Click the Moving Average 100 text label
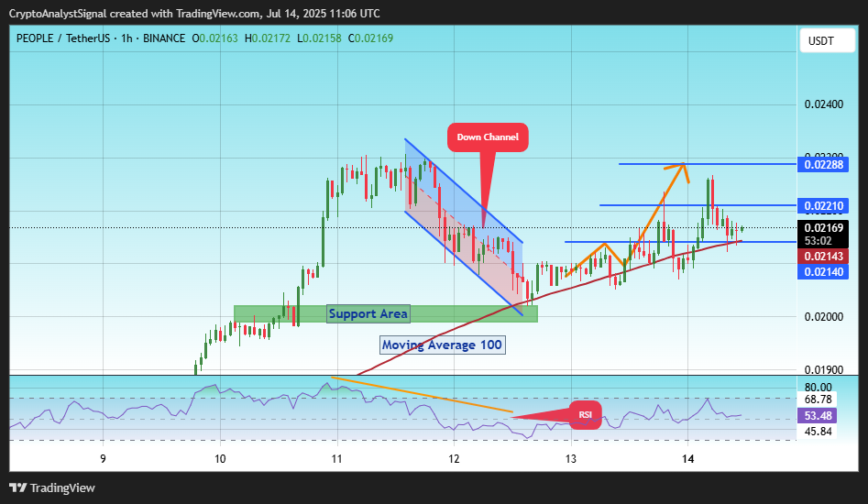Viewport: 868px width, 504px height. tap(443, 345)
